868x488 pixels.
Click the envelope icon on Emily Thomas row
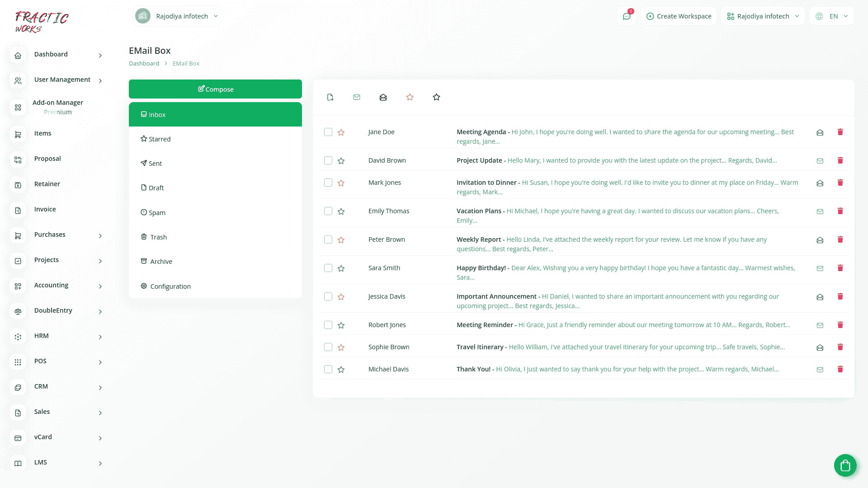820,211
